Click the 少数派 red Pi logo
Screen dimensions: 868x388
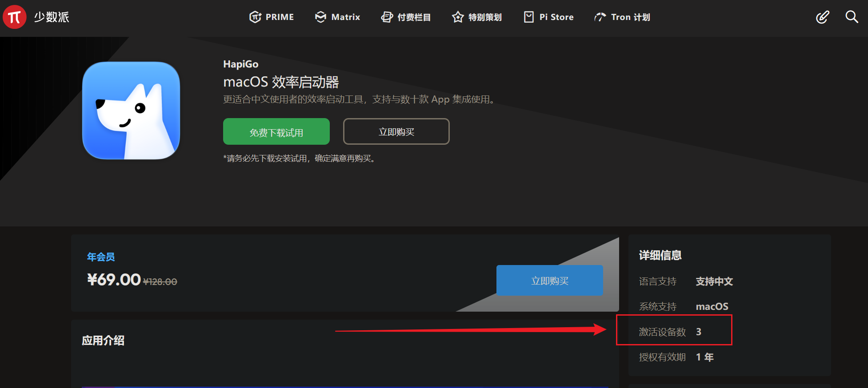tap(15, 17)
